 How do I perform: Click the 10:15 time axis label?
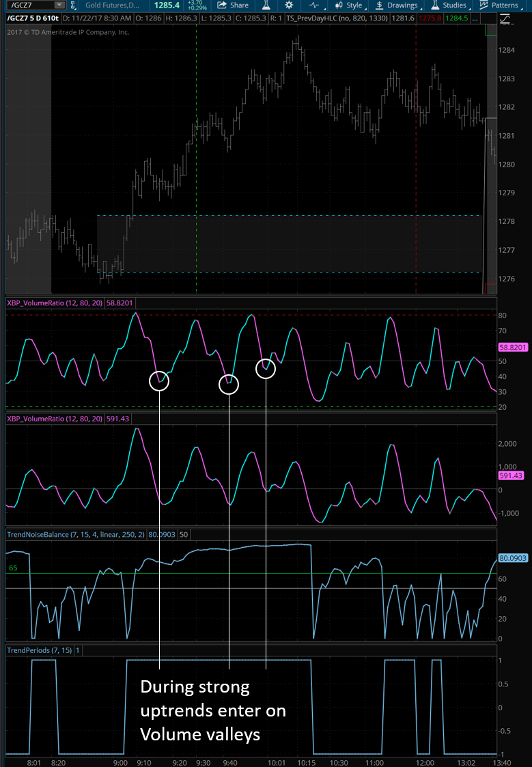tap(307, 763)
